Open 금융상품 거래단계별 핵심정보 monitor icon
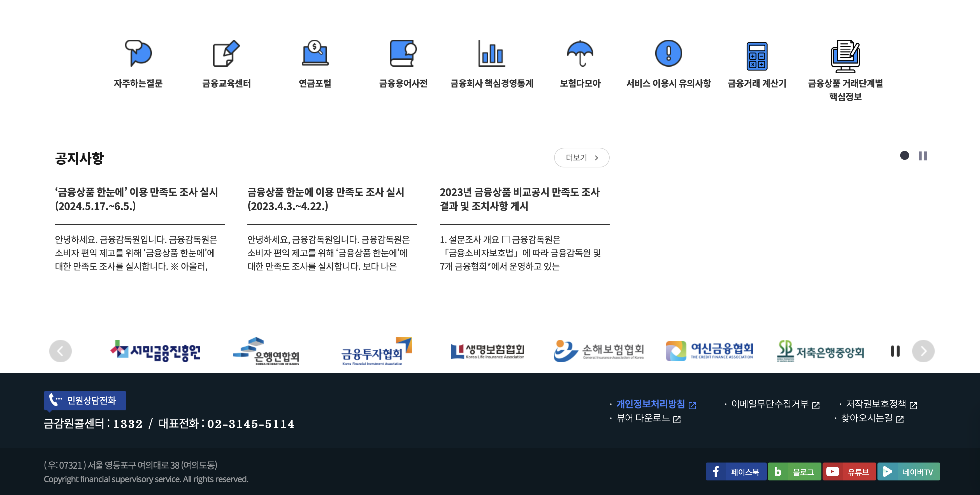 pyautogui.click(x=845, y=56)
